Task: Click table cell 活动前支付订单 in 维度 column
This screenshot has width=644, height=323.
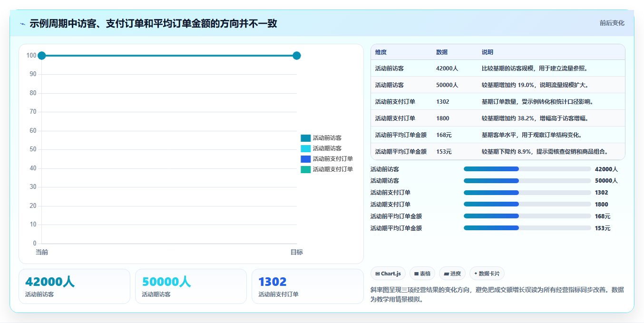Action: [x=395, y=102]
